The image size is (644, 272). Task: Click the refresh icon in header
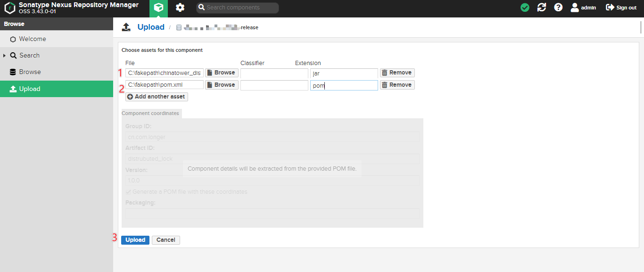[542, 8]
